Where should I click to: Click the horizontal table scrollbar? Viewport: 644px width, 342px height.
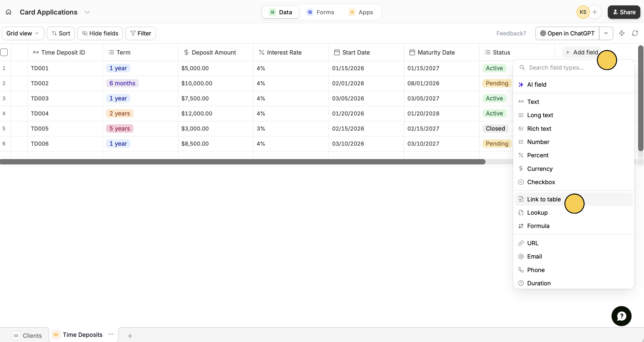coord(242,162)
